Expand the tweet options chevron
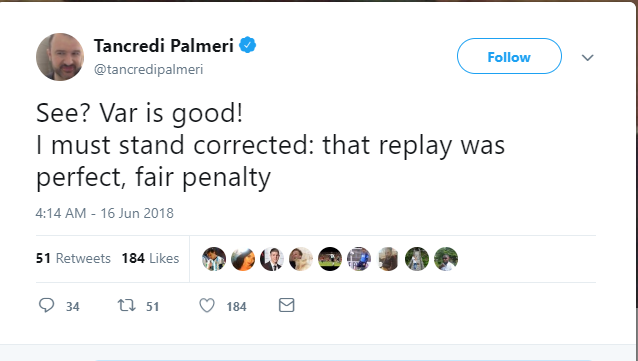 (x=587, y=57)
